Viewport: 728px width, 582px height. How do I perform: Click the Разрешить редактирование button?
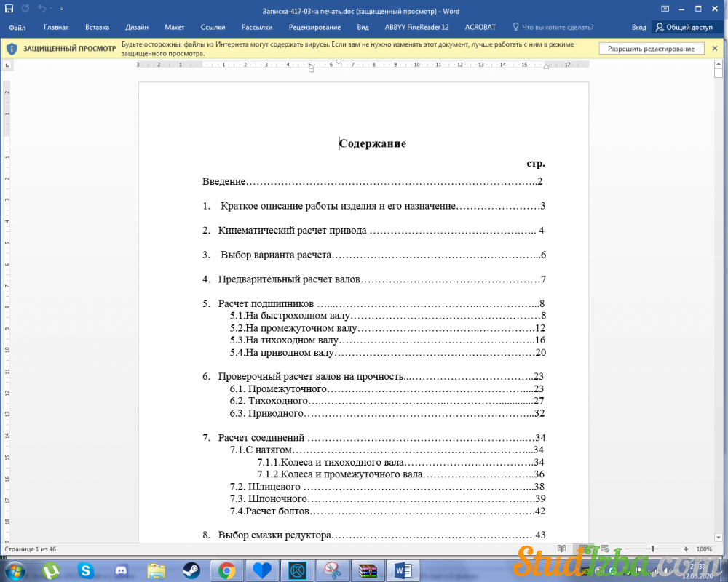(651, 49)
